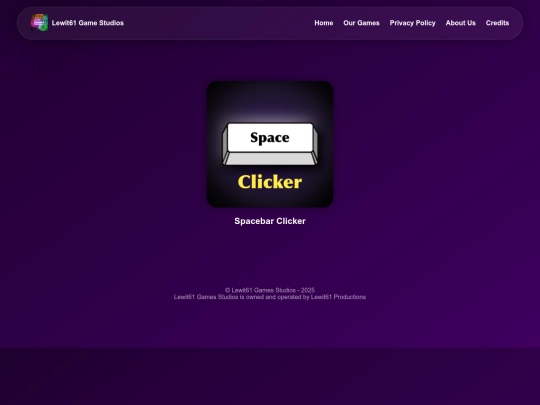540x405 pixels.
Task: Click the Lewit61 Game Studios logo icon
Action: click(39, 23)
